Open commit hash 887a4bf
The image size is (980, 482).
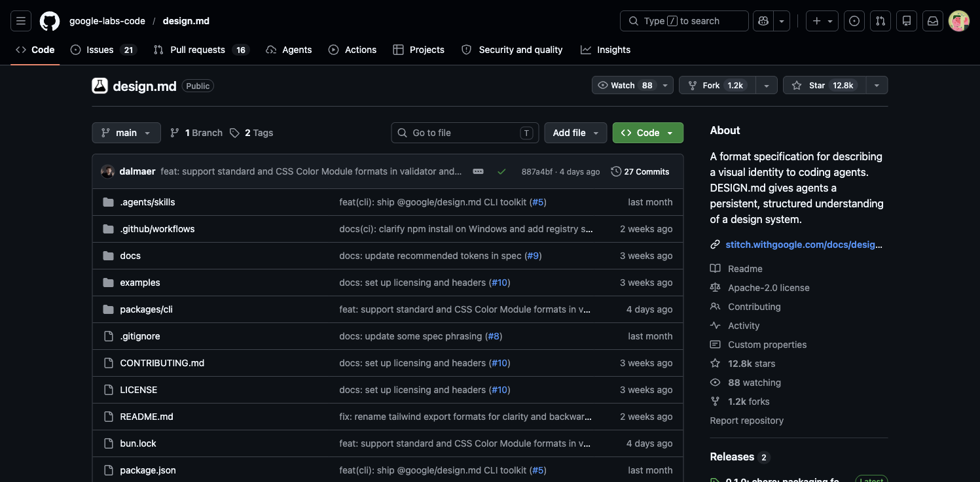pos(537,172)
